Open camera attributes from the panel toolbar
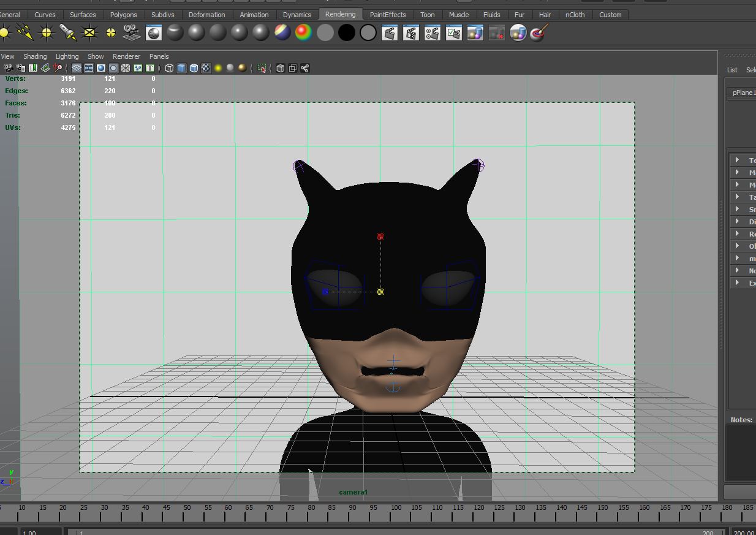This screenshot has height=535, width=756. coord(20,68)
